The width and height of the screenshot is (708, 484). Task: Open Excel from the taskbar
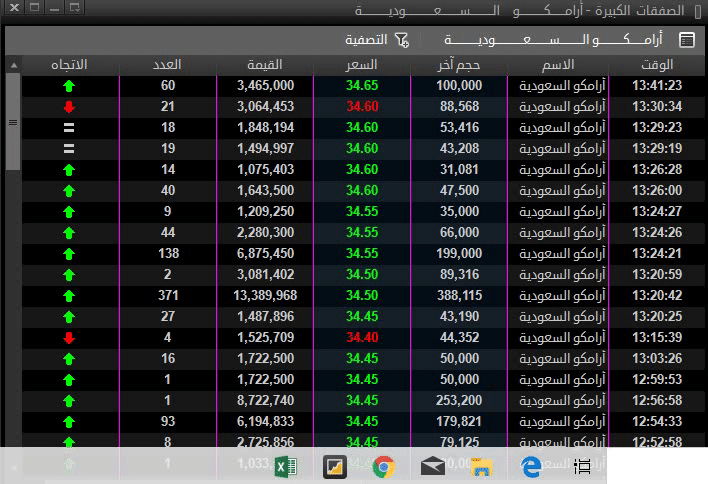286,466
